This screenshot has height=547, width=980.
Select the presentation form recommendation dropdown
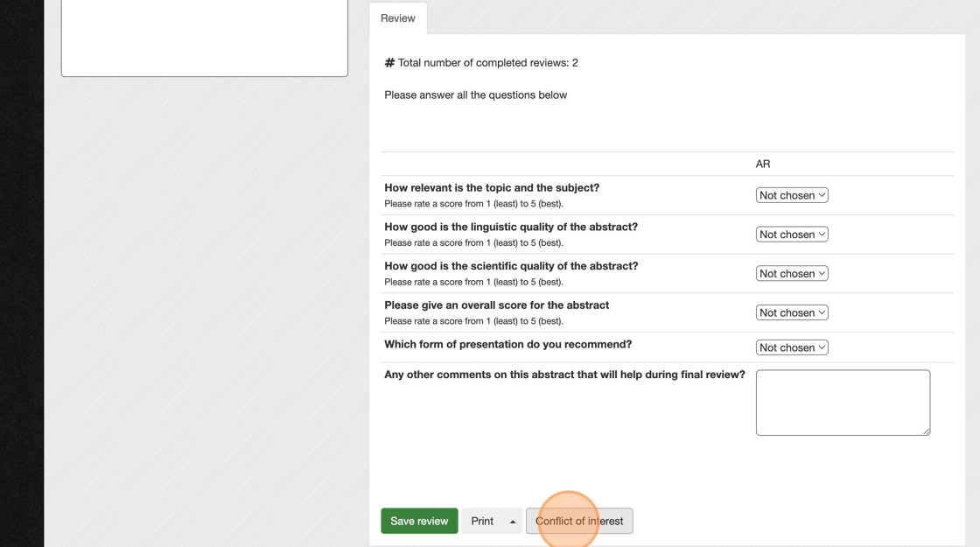792,347
